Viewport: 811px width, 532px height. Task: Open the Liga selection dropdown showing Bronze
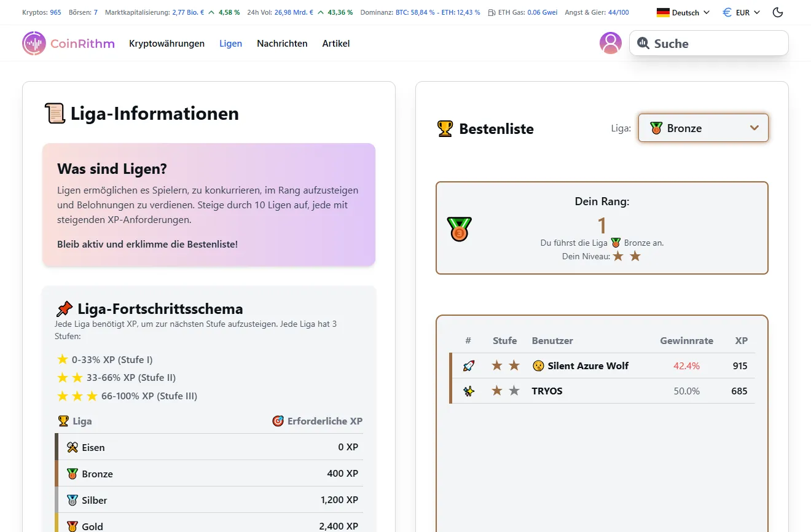(703, 128)
